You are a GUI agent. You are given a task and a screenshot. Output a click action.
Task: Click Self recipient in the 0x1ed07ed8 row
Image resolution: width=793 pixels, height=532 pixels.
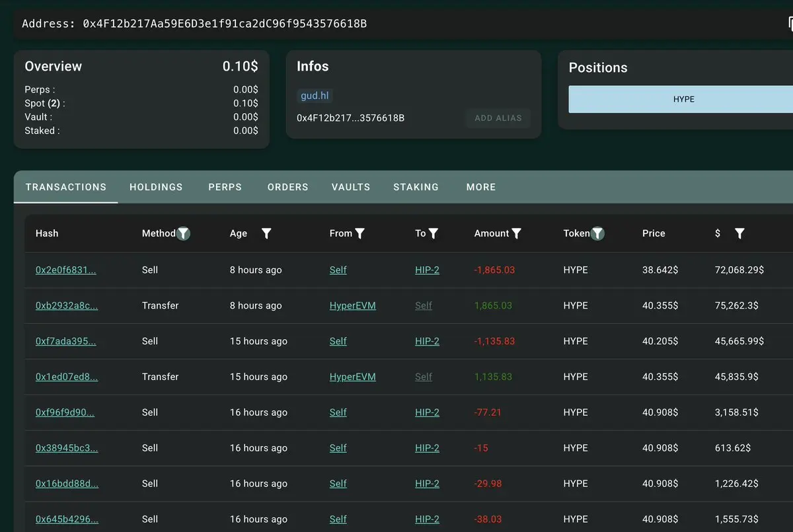click(424, 377)
